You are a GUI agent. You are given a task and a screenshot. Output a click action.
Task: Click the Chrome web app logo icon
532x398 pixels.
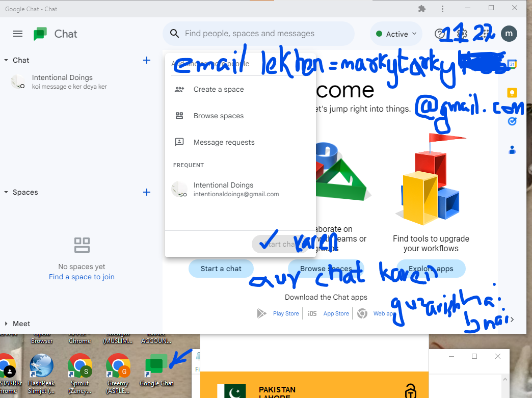(x=362, y=313)
